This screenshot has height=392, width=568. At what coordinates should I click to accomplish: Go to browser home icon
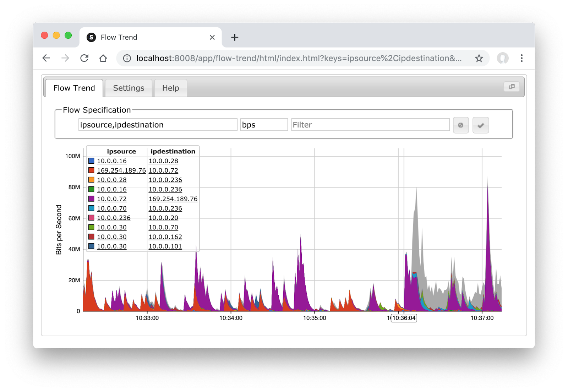click(103, 58)
